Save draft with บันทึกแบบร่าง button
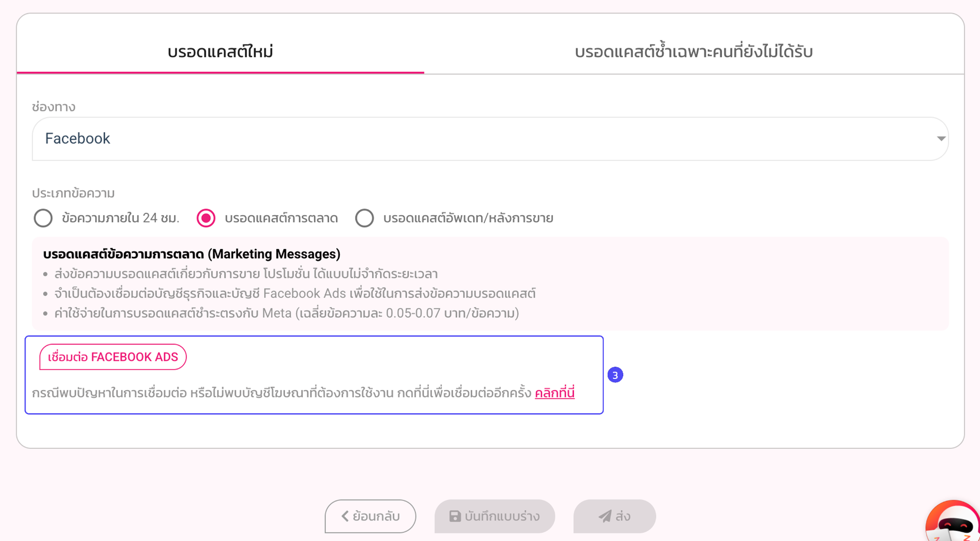Image resolution: width=980 pixels, height=541 pixels. point(494,516)
